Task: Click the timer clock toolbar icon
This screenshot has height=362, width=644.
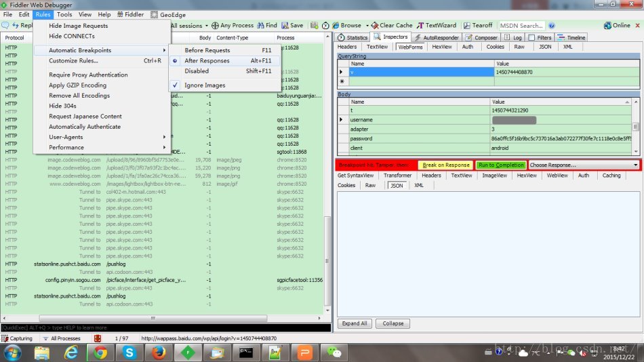Action: [x=325, y=26]
